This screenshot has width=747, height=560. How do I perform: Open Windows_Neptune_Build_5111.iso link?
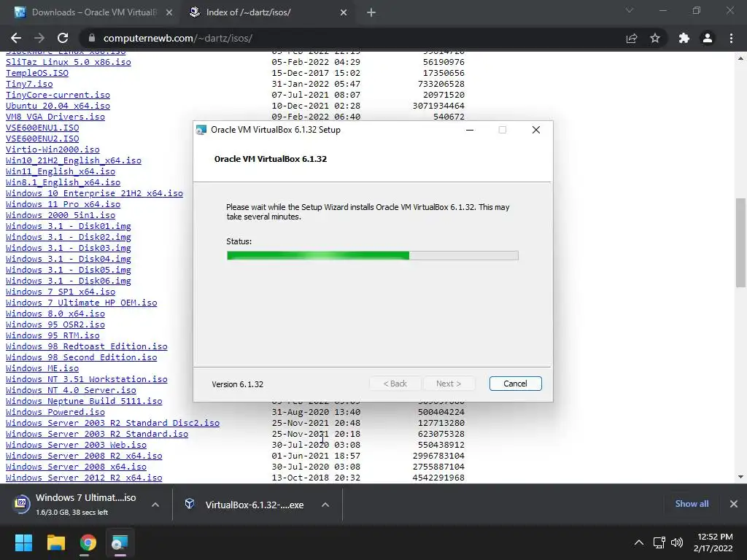[84, 402]
